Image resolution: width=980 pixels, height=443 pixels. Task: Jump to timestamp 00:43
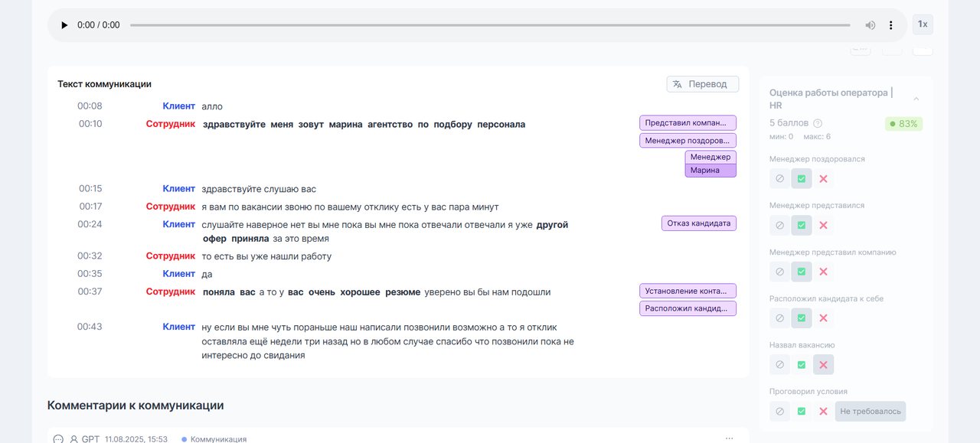click(x=90, y=327)
